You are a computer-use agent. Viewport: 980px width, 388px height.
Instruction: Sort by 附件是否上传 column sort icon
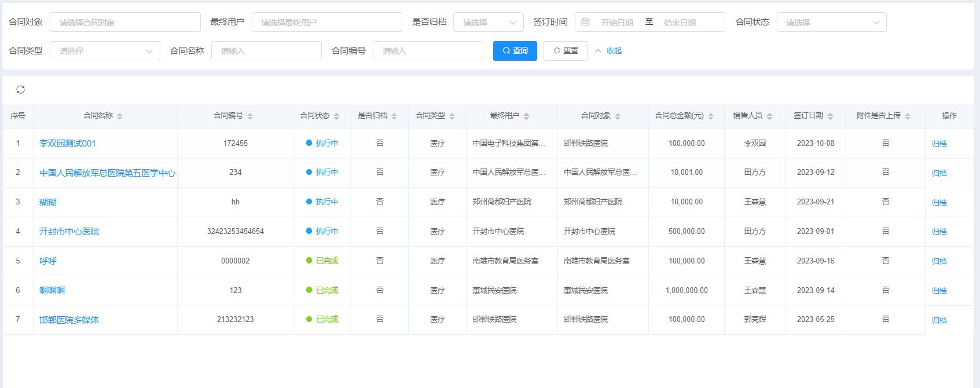pos(908,116)
